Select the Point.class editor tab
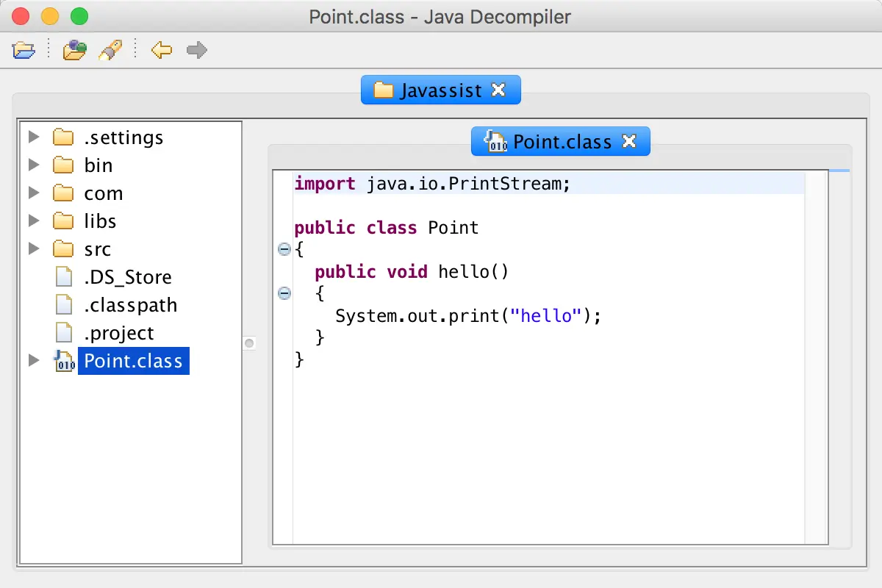 (x=561, y=141)
